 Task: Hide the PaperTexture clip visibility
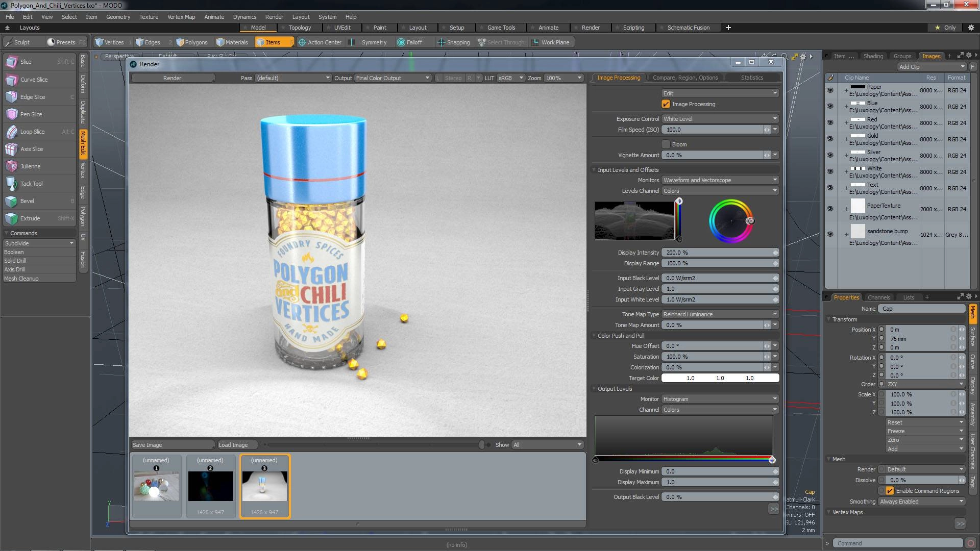(830, 209)
